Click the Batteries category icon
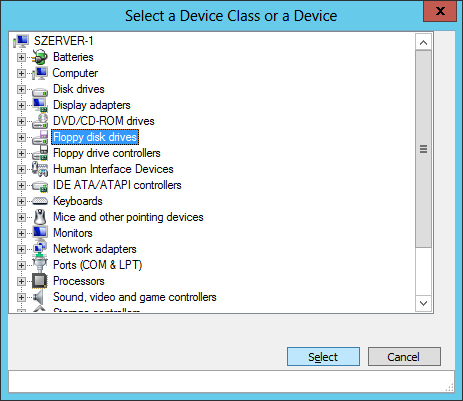The image size is (463, 401). tap(40, 57)
